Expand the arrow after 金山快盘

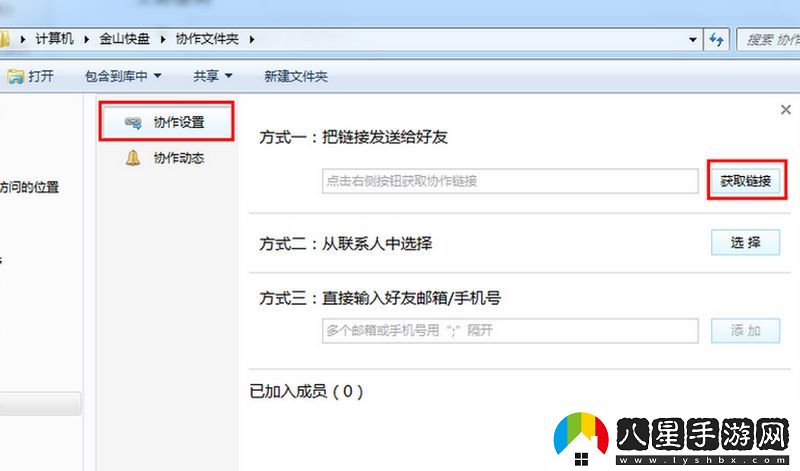point(163,39)
